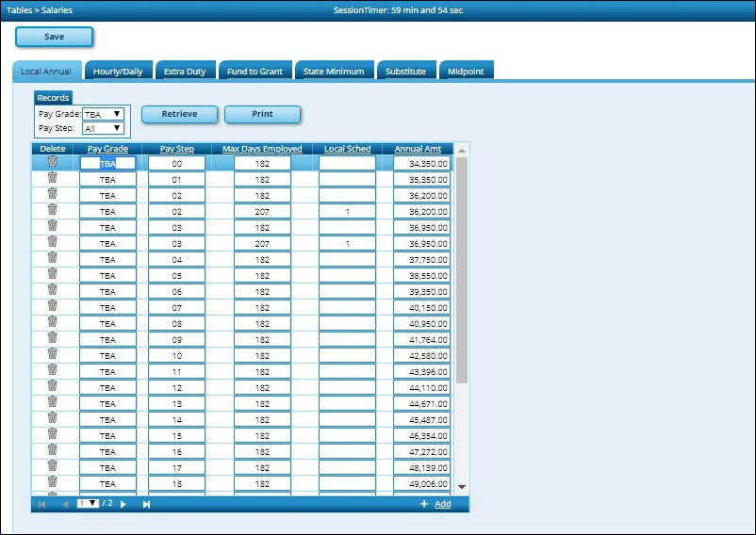Go to the next page of records

pyautogui.click(x=123, y=505)
